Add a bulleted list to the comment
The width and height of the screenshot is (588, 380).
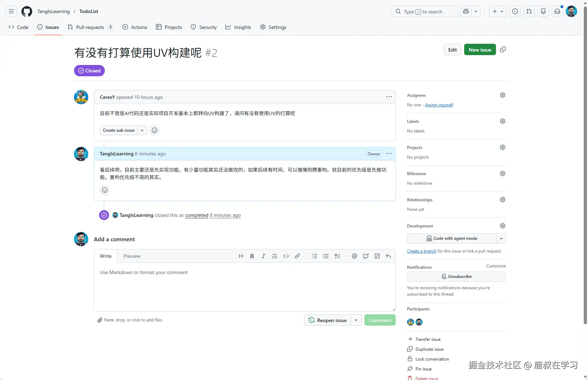[x=314, y=256]
